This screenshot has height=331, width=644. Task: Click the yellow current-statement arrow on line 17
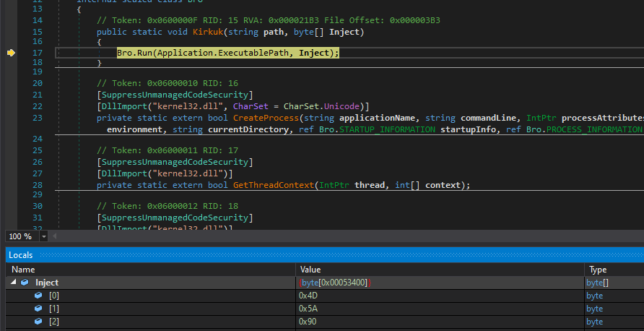(x=11, y=53)
